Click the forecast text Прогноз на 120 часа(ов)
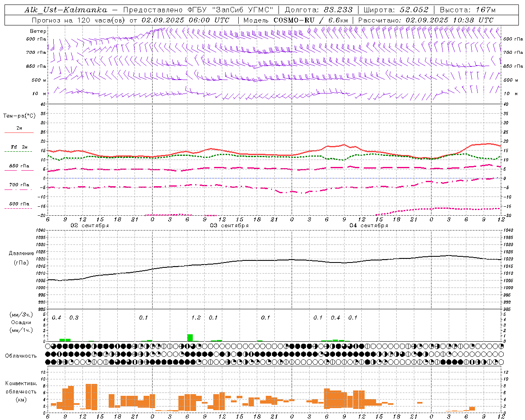 tap(79, 20)
